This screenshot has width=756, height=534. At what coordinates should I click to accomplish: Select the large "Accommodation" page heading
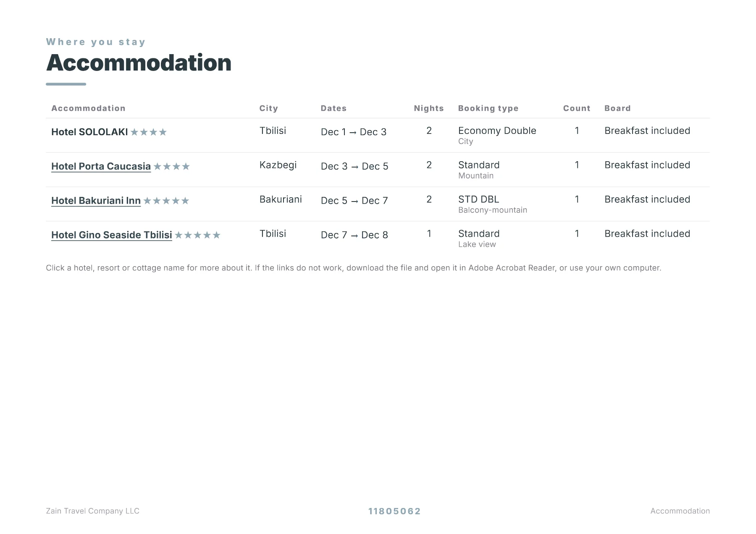coord(139,63)
